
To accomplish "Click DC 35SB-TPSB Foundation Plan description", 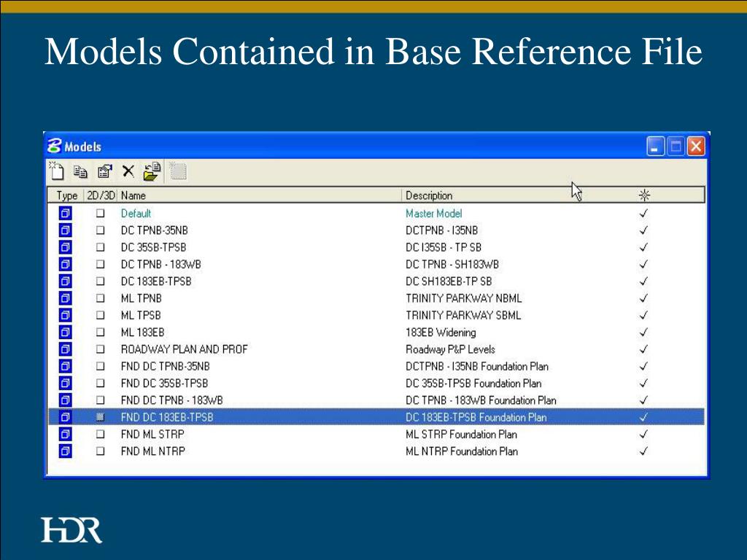I will click(x=473, y=384).
